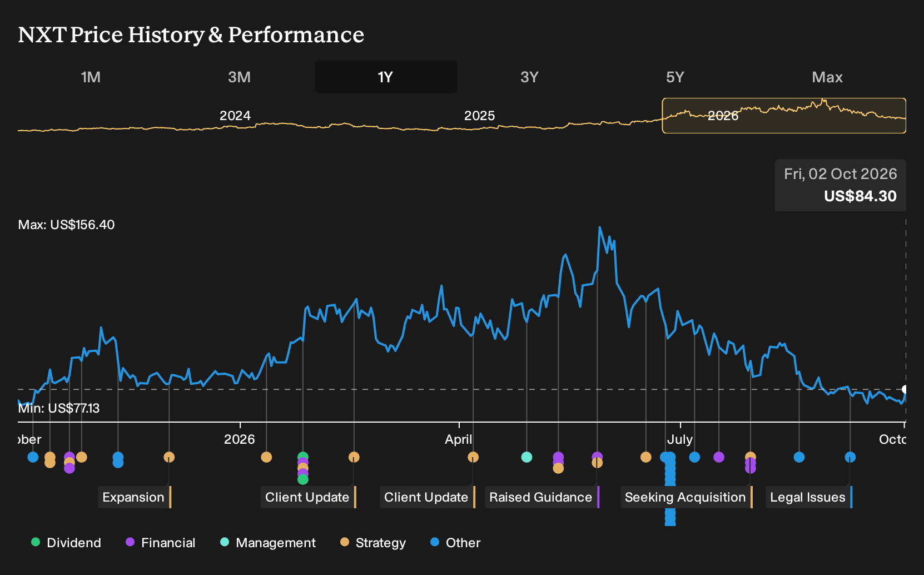Open the Client Update label nearest April
The width and height of the screenshot is (924, 575).
(428, 497)
